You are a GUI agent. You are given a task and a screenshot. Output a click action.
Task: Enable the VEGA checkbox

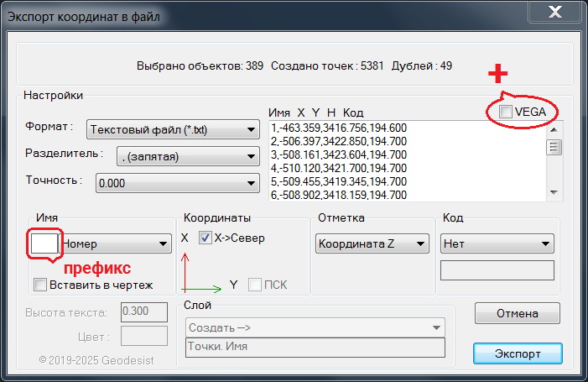[x=505, y=112]
